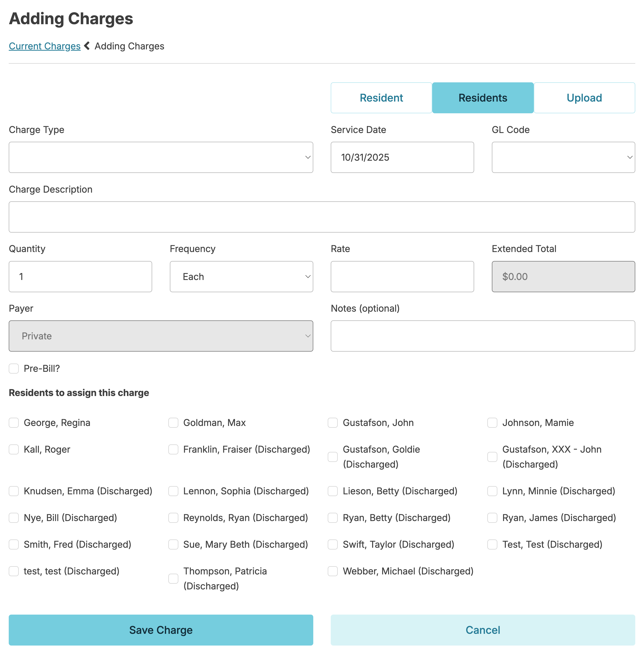Check the Pre-Bill? checkbox
This screenshot has width=644, height=668.
[x=14, y=368]
